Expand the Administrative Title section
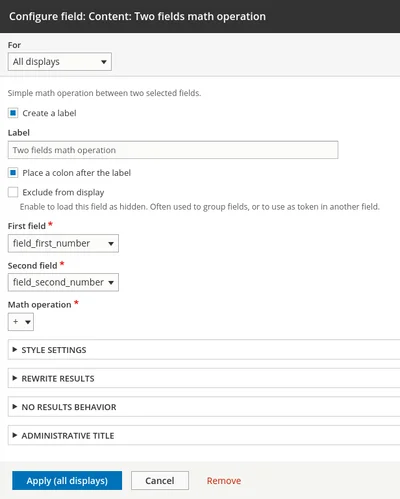The image size is (400, 499). coord(204,435)
